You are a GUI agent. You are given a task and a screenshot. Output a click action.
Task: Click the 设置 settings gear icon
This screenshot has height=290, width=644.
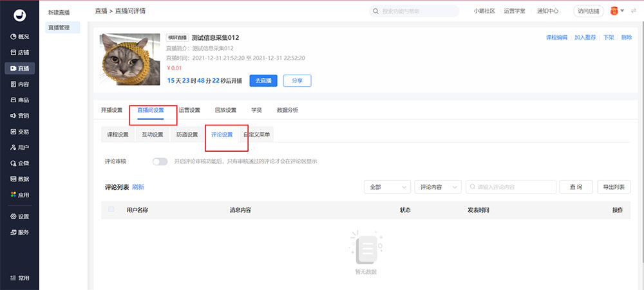[x=13, y=217]
